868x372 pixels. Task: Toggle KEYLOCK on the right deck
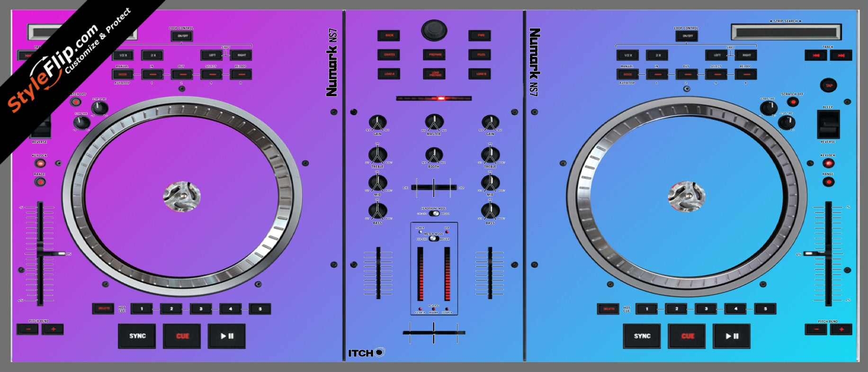828,163
